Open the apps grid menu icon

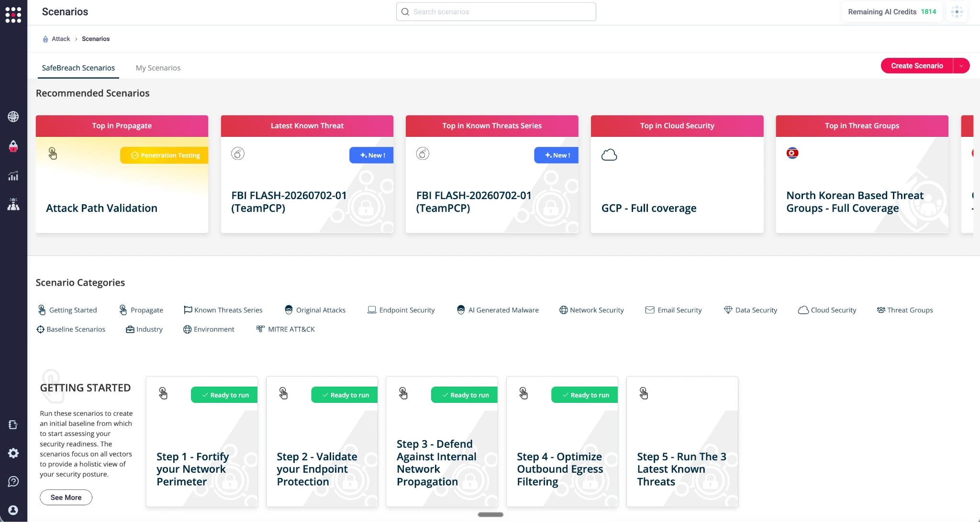[x=13, y=14]
